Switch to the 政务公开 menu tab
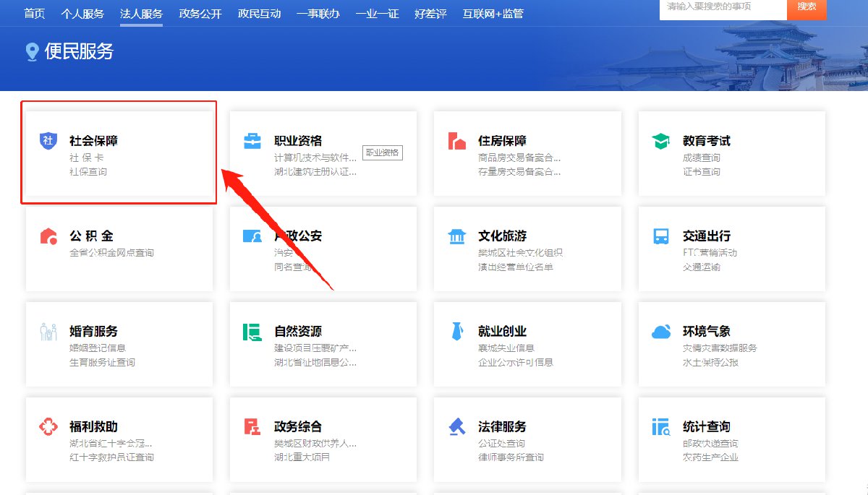868x495 pixels. (x=200, y=14)
